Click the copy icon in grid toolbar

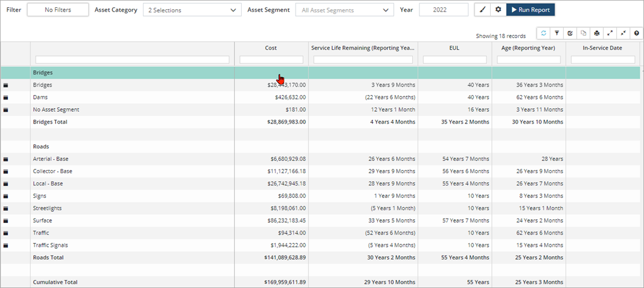point(583,33)
